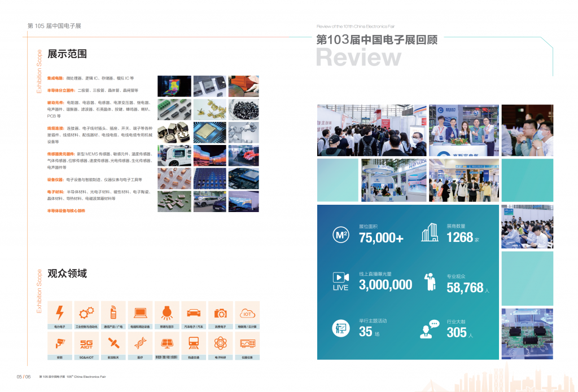The image size is (578, 392).
Task: Click the IOT cloud icon
Action: point(247,312)
